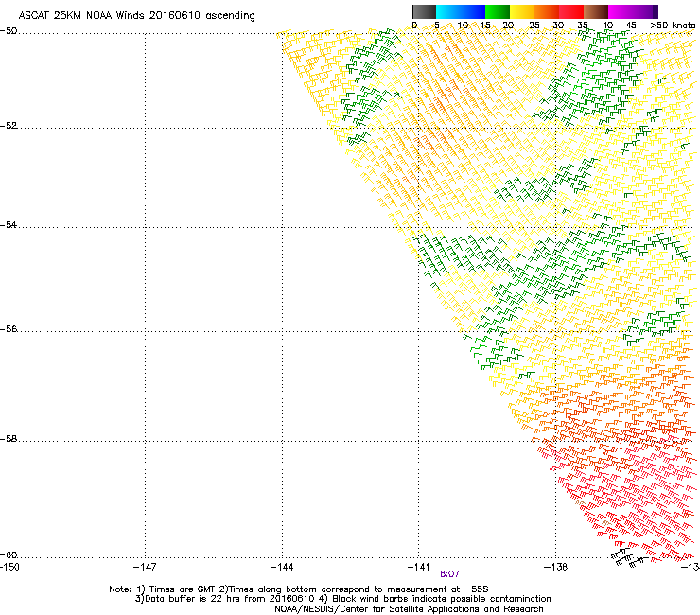Click the latitude label -52
700x615 pixels.
click(9, 126)
